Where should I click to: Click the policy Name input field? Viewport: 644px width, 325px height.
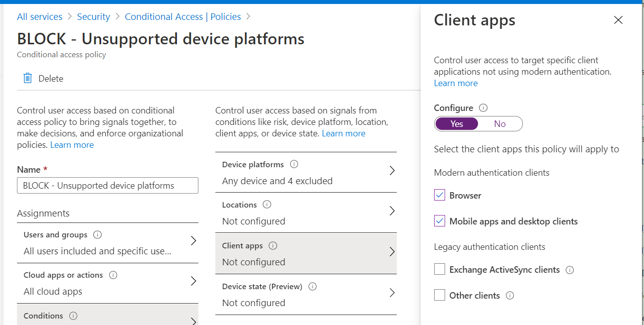pos(108,186)
